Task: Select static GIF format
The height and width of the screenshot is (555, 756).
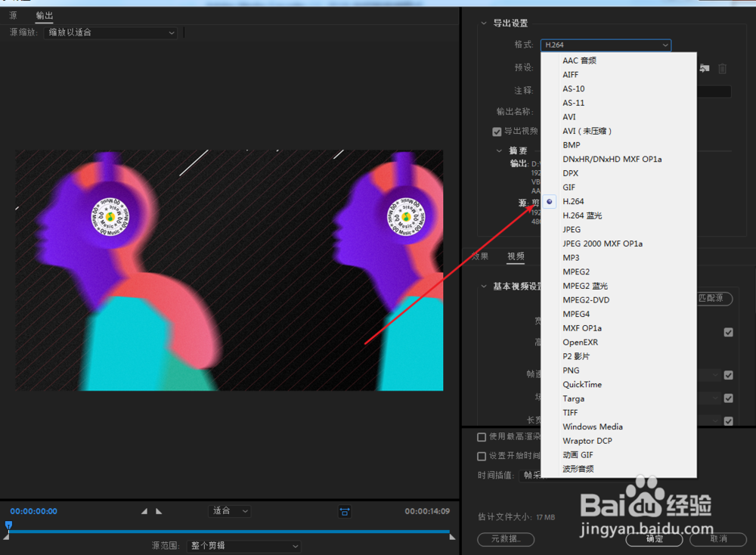Action: pyautogui.click(x=618, y=187)
